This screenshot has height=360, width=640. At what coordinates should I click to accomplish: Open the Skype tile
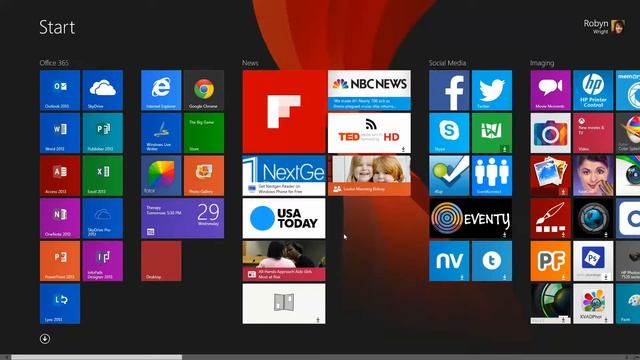[x=449, y=133]
